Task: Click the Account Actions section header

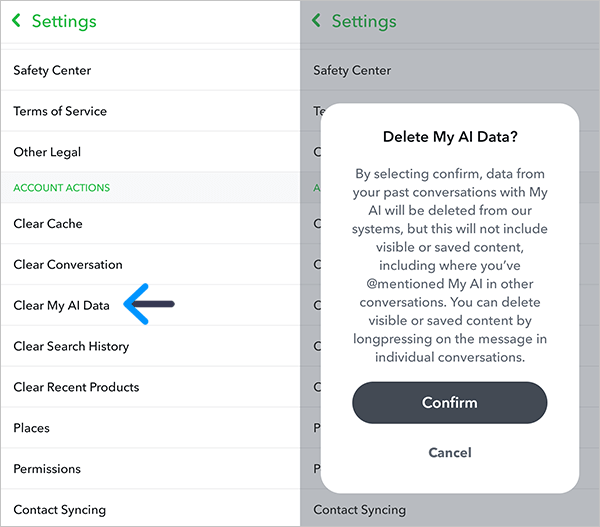Action: [x=61, y=188]
